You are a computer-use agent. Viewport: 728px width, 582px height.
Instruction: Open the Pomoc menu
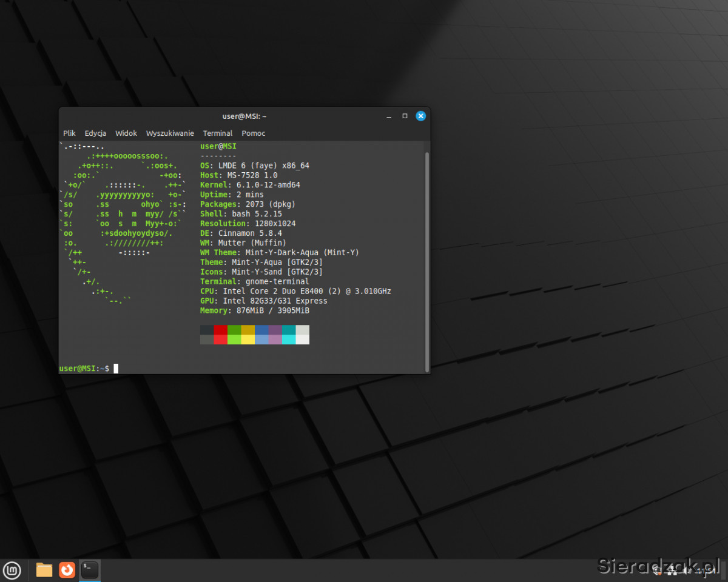tap(254, 133)
